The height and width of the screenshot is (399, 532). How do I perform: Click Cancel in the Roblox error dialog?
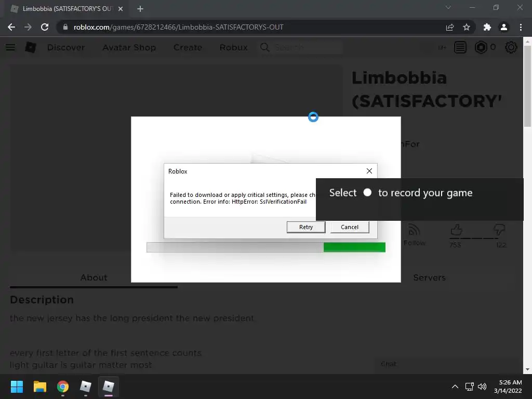[x=350, y=227]
